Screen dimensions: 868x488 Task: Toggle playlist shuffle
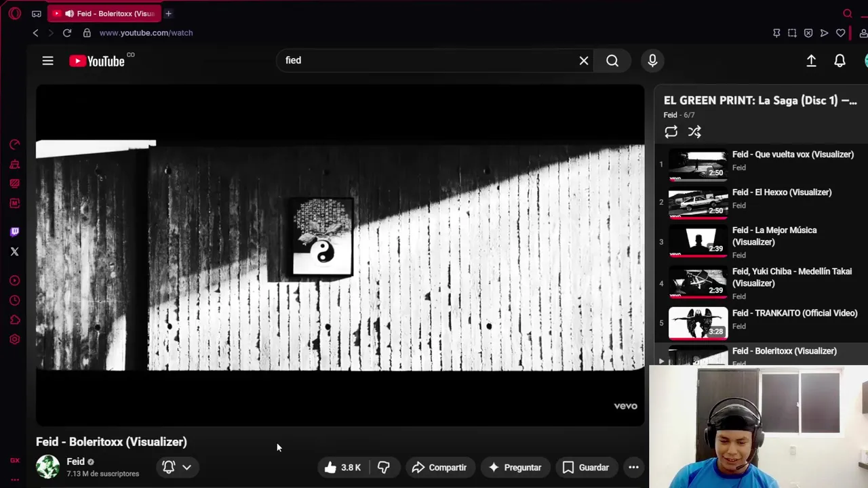[x=694, y=132]
